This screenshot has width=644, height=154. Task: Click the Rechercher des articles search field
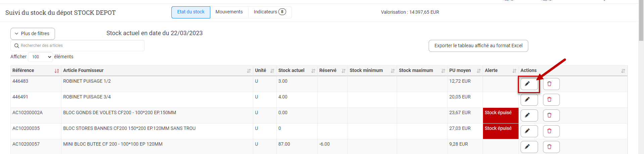(x=80, y=46)
